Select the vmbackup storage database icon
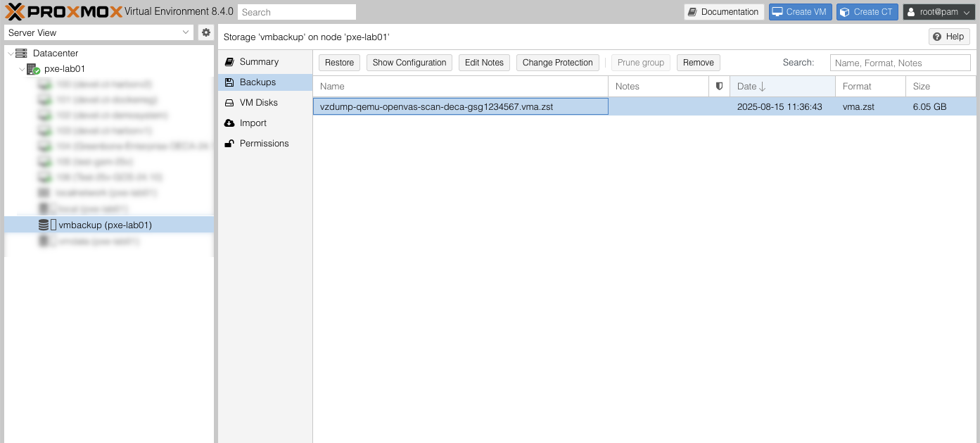980x443 pixels. 44,225
